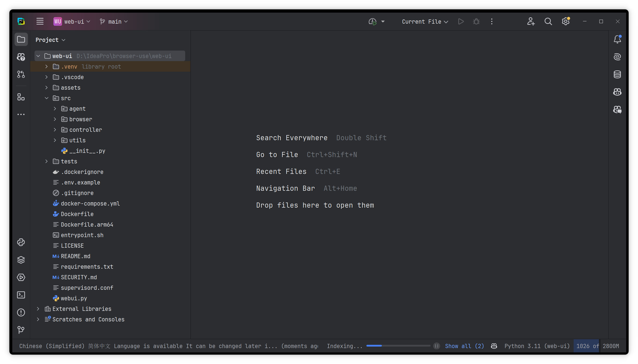Image resolution: width=638 pixels, height=364 pixels.
Task: Open IDE settings gear icon
Action: 565,22
